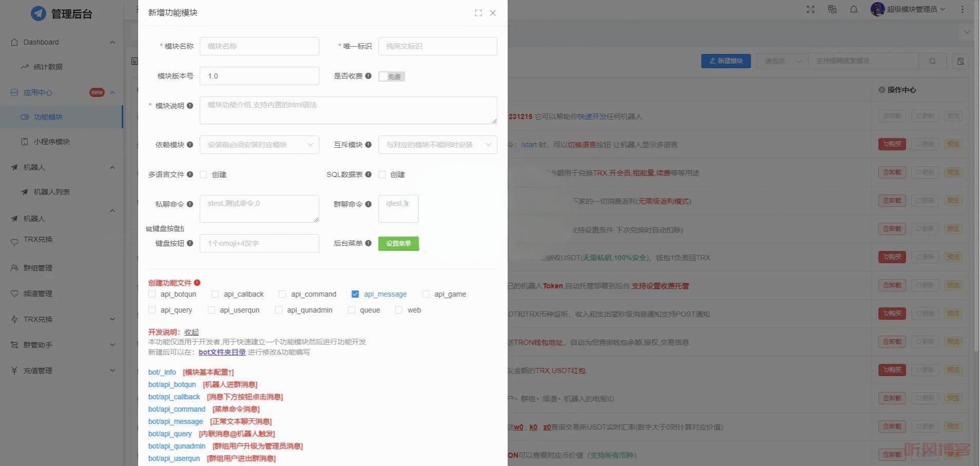Click the info icon beside 后台菜单
This screenshot has width=980, height=466.
[368, 243]
